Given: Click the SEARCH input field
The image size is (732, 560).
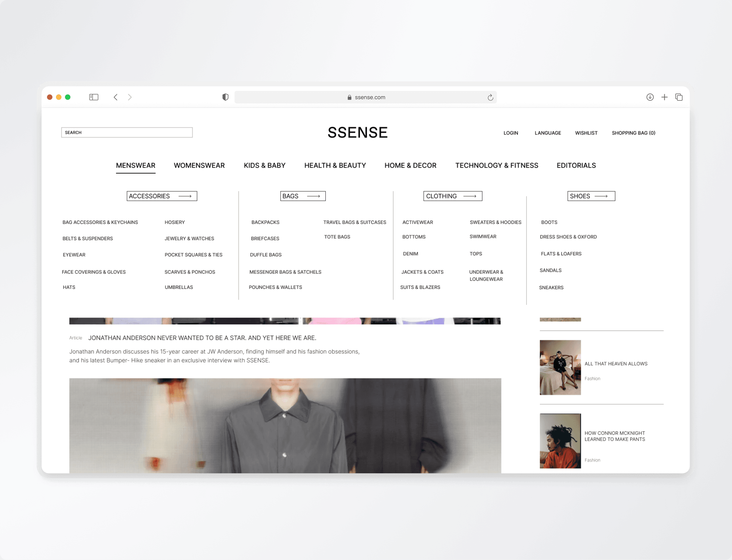Looking at the screenshot, I should coord(127,132).
